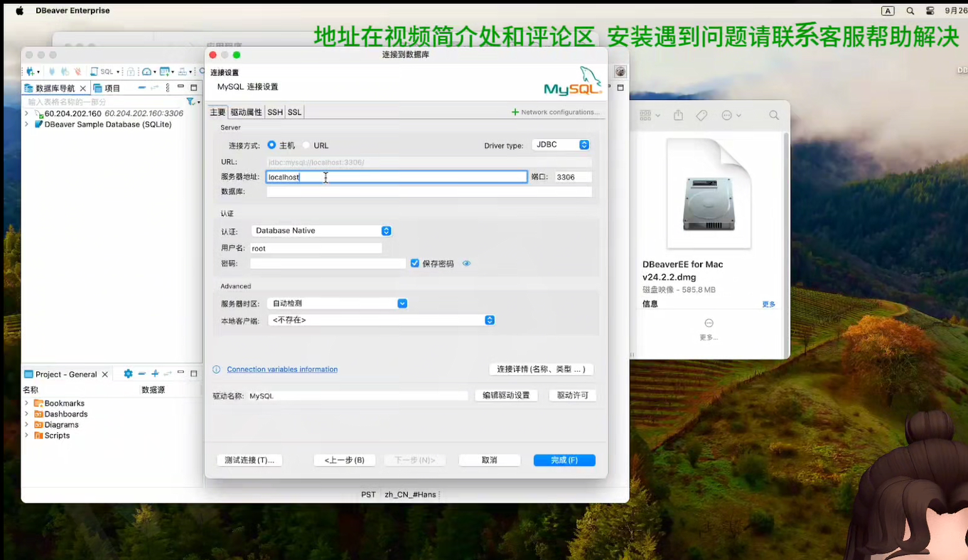
Task: Click the Finder share icon
Action: coord(678,115)
